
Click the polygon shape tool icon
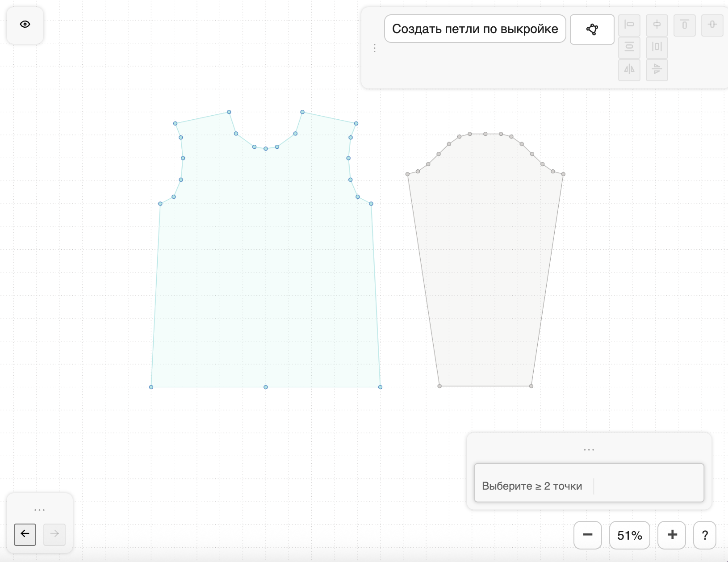point(592,29)
